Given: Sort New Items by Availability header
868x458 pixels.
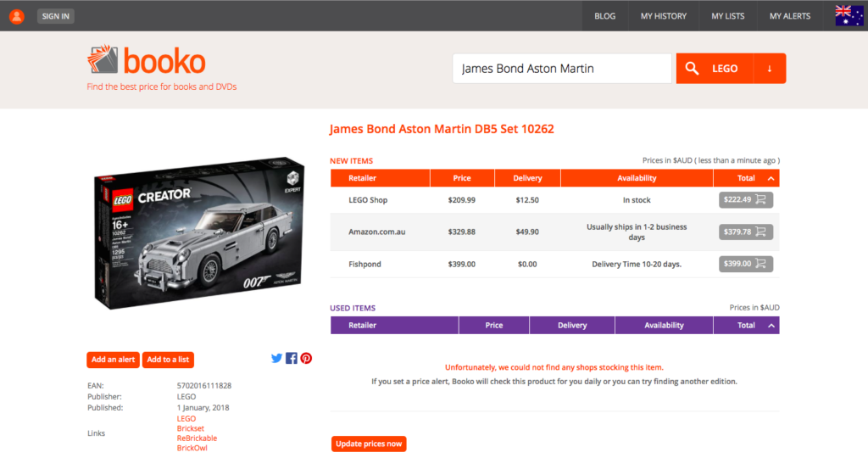Looking at the screenshot, I should (637, 178).
